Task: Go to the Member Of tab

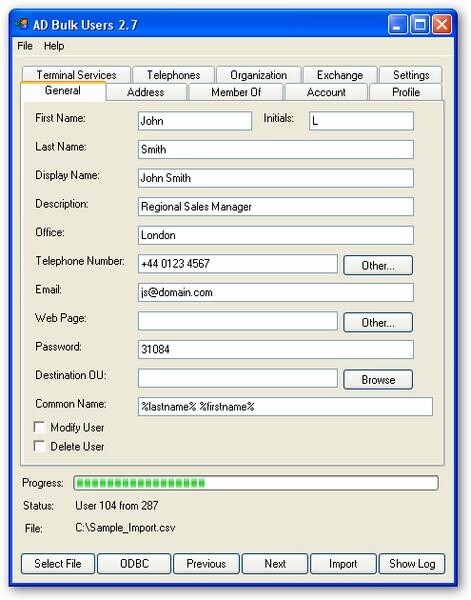Action: [236, 92]
